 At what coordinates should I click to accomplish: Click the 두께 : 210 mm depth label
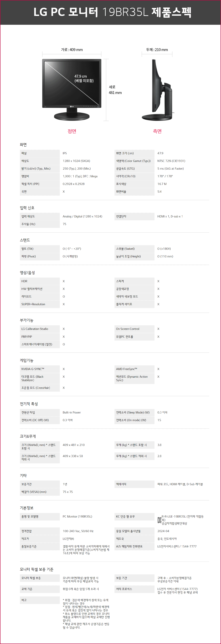pos(157,50)
